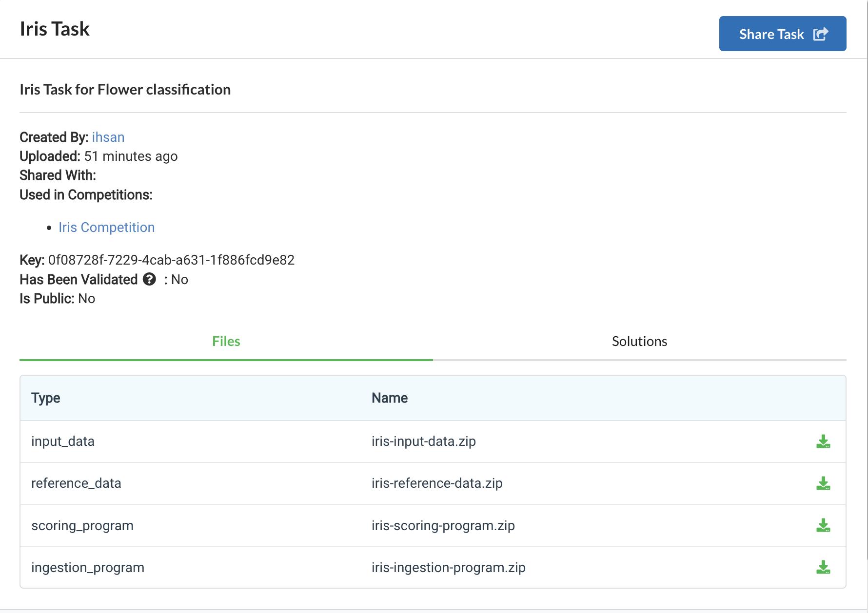Download the iris-ingestion-program.zip file
The width and height of the screenshot is (868, 613).
coord(823,567)
